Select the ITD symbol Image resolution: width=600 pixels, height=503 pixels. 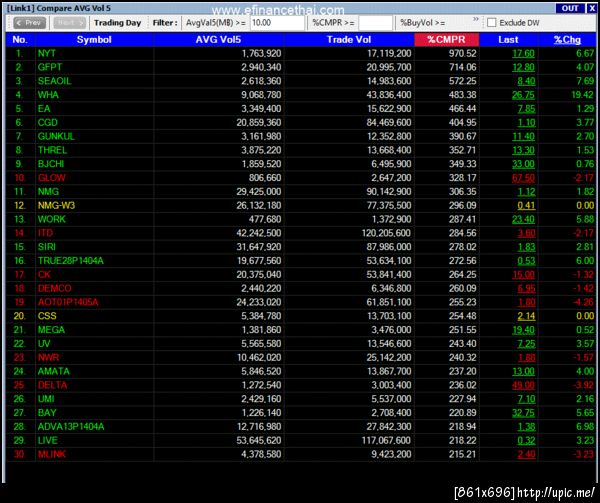(x=45, y=233)
